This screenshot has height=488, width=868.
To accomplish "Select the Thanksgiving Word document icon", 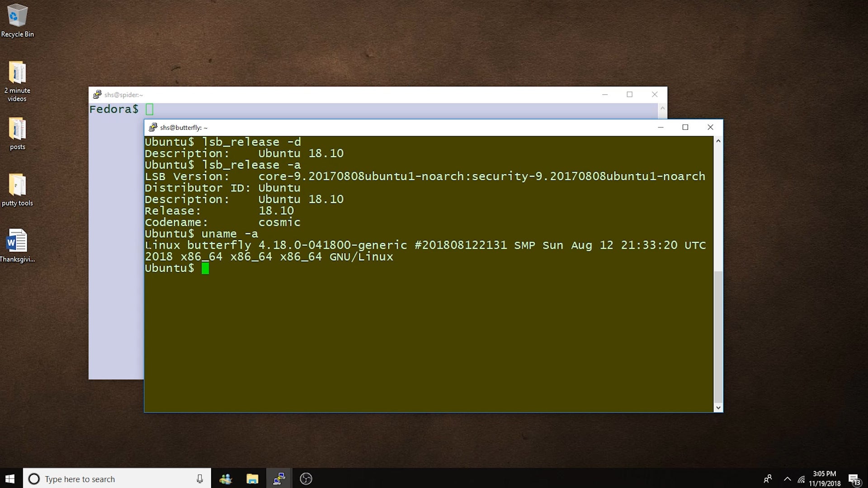I will [17, 246].
